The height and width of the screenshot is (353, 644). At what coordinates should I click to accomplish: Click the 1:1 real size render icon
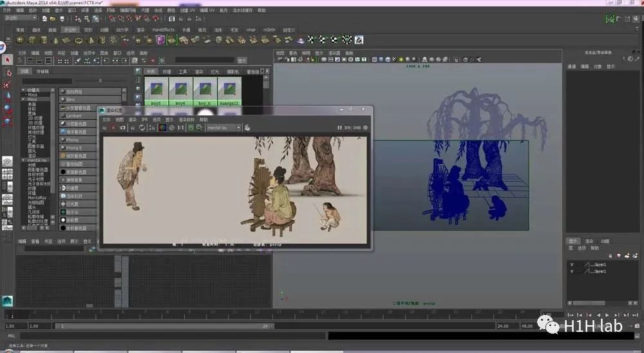181,128
